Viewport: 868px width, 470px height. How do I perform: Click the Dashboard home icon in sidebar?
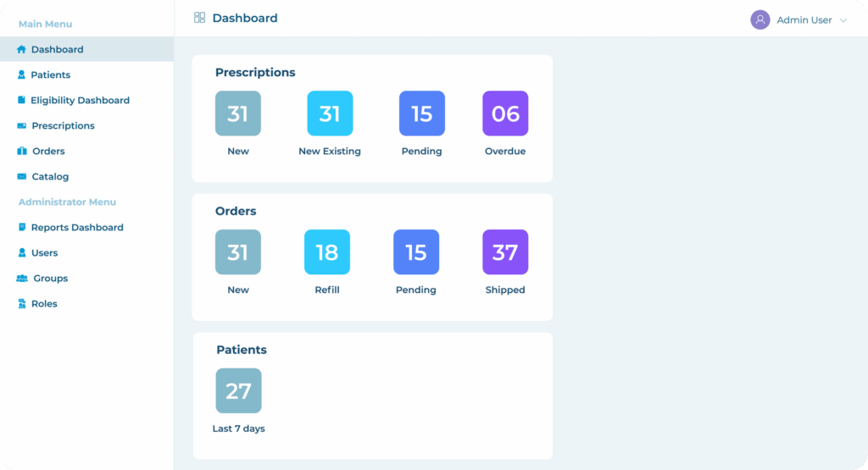21,49
